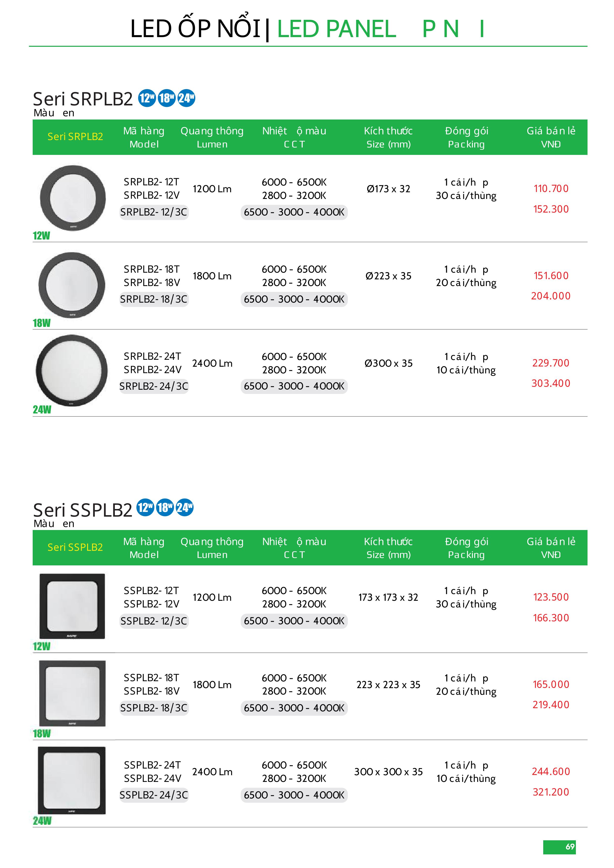
Task: Click the SRPLB2-18T model name
Action: coord(152,269)
